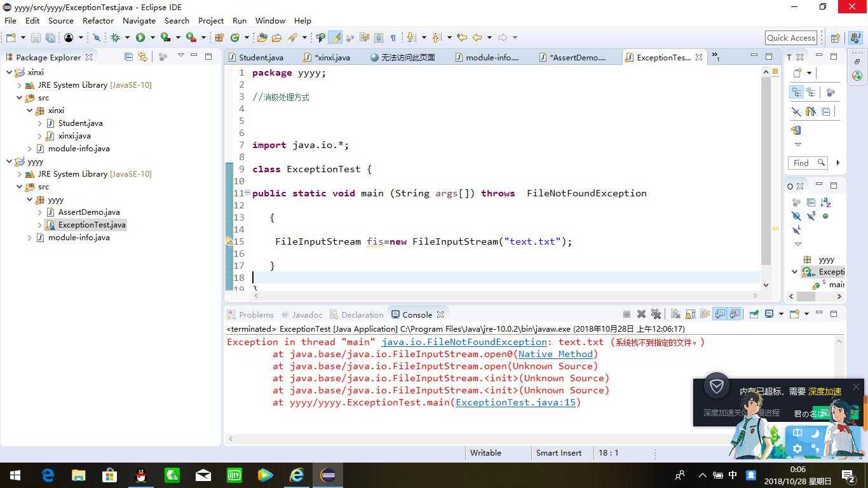
Task: Click the Back navigation arrow
Action: point(477,38)
